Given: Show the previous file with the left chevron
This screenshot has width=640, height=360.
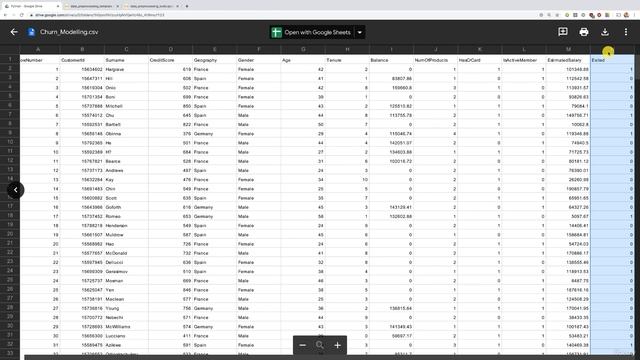Looking at the screenshot, I should [16, 190].
